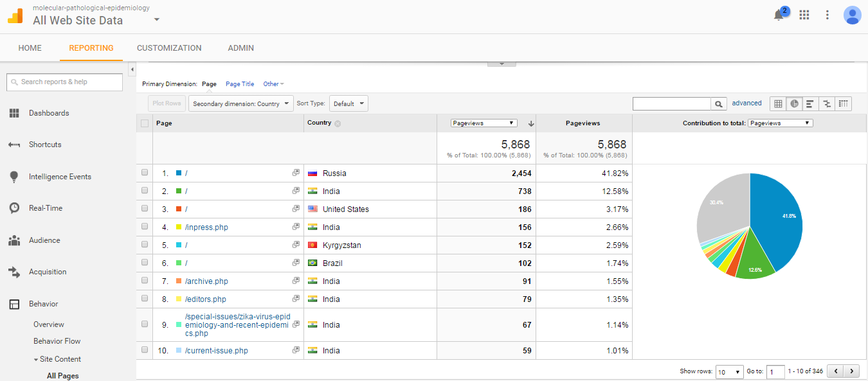Switch to Data table view
The width and height of the screenshot is (868, 381).
coord(778,103)
